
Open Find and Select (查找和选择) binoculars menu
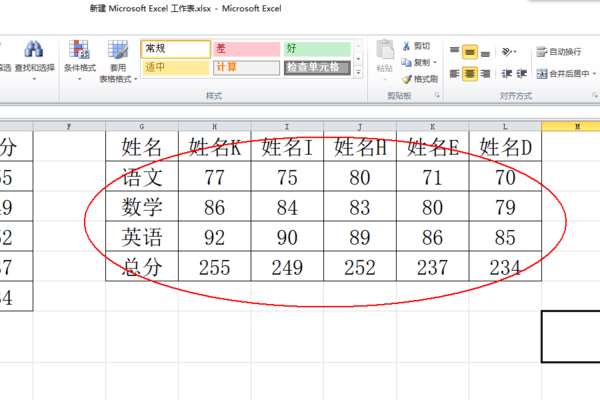[x=34, y=60]
